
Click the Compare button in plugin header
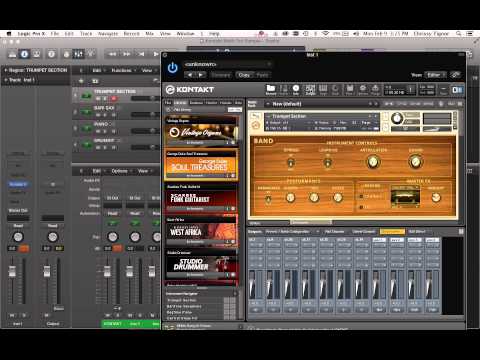pyautogui.click(x=221, y=75)
